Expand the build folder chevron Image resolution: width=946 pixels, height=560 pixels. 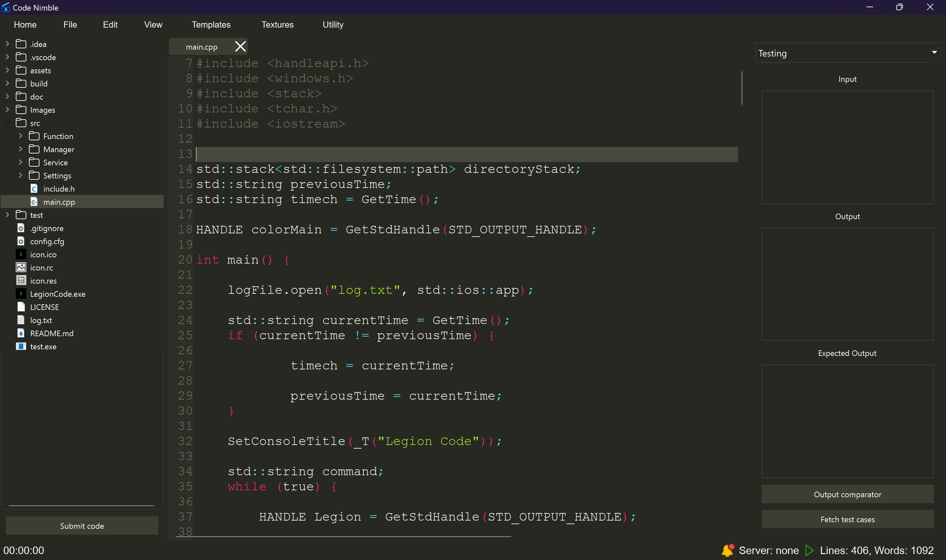click(x=7, y=83)
